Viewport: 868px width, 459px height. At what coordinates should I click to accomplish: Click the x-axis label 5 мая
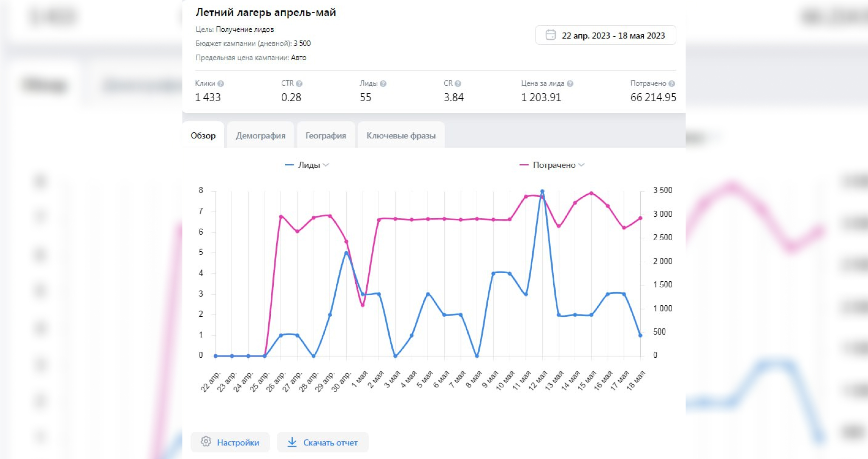click(424, 379)
